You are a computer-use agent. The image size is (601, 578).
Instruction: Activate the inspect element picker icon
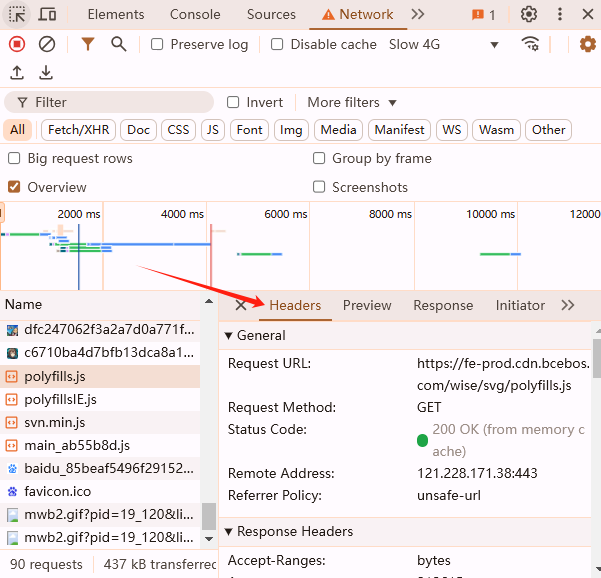point(16,15)
